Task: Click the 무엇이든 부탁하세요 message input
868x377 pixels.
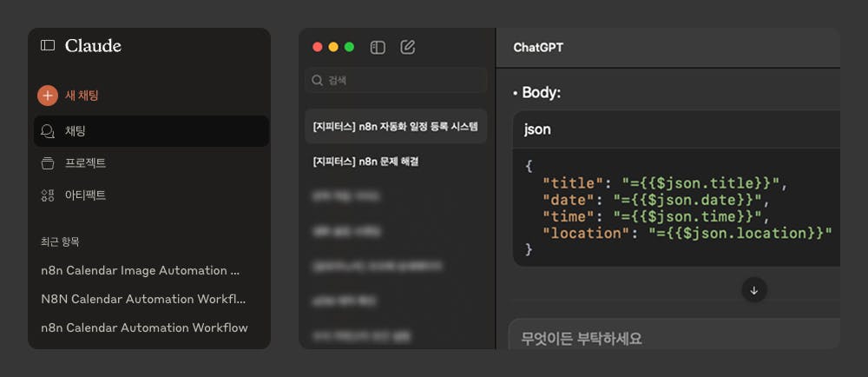Action: [674, 334]
